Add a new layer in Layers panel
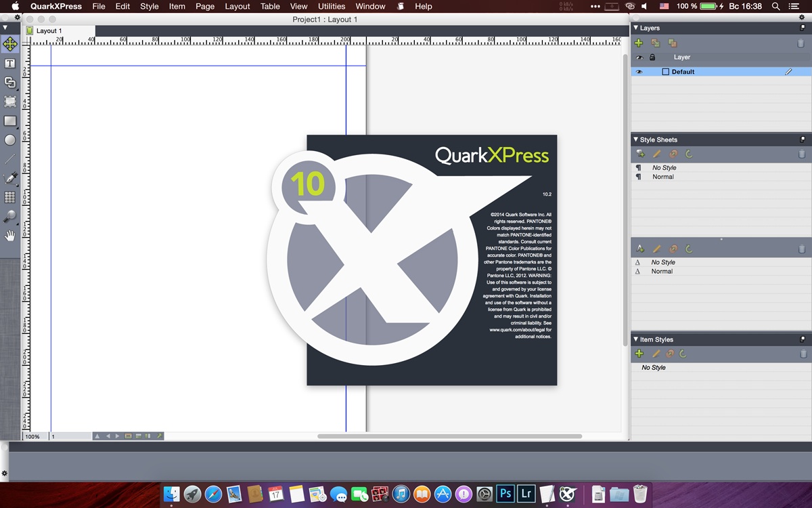This screenshot has width=812, height=508. 639,43
